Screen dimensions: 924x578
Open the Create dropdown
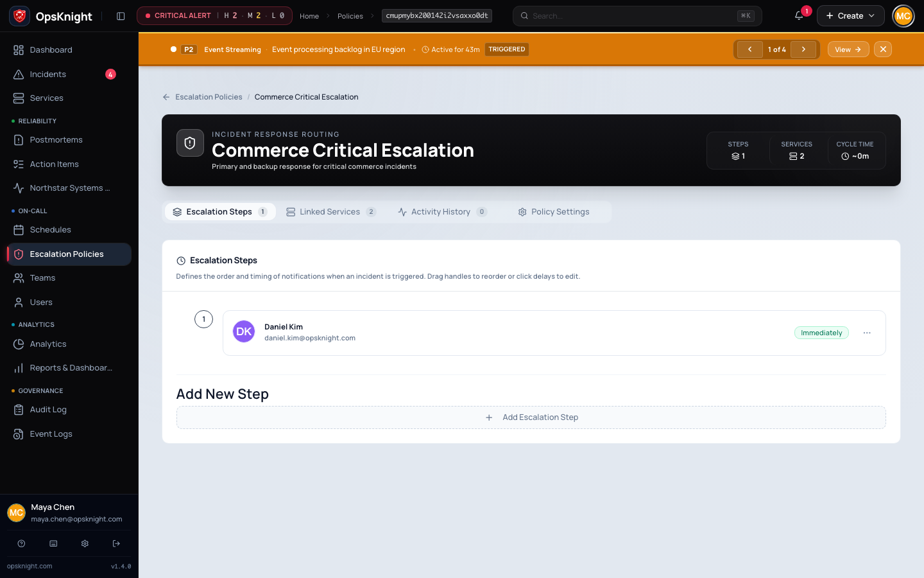click(850, 16)
